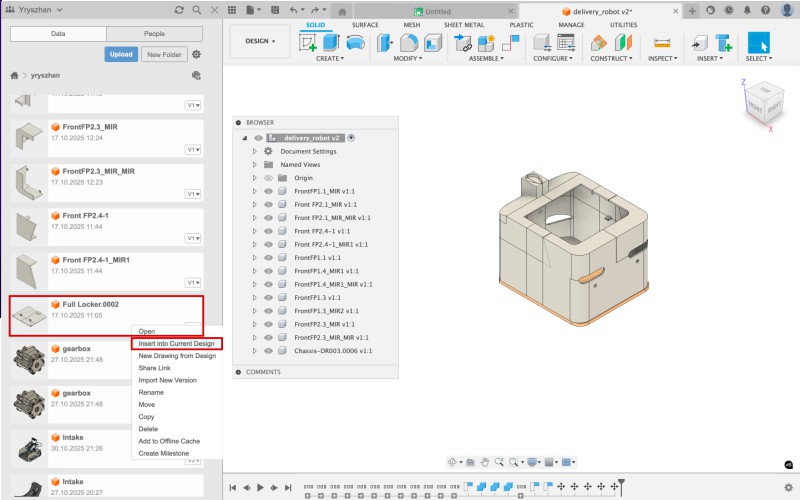The width and height of the screenshot is (800, 500).
Task: Select the New Component tool
Action: click(486, 43)
